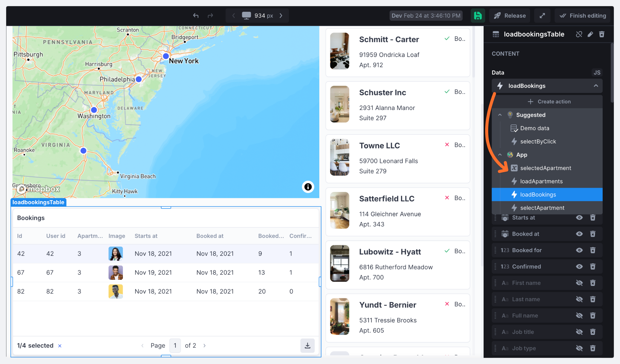Viewport: 620px width, 364px height.
Task: Sort by the Starts at column header
Action: 146,236
